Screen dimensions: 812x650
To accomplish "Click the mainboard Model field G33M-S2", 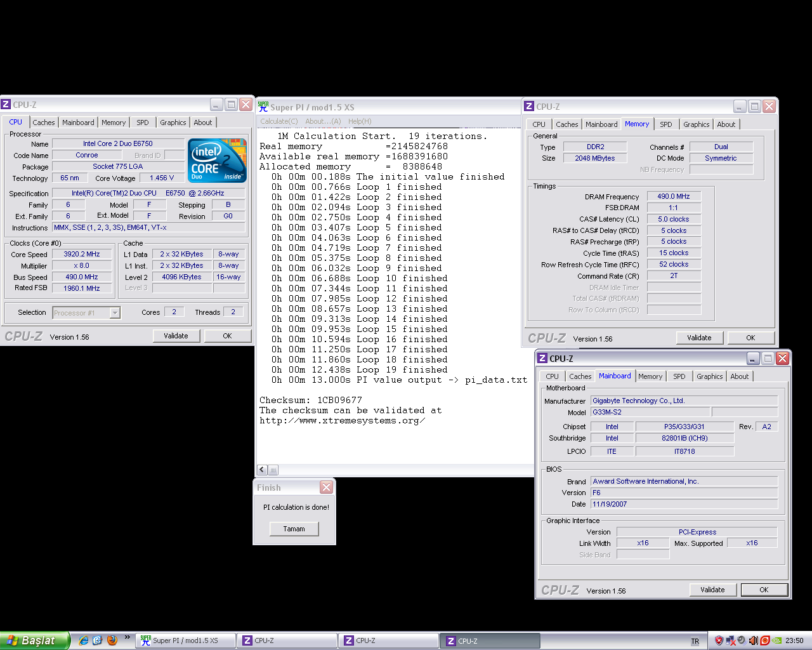I will coord(650,412).
